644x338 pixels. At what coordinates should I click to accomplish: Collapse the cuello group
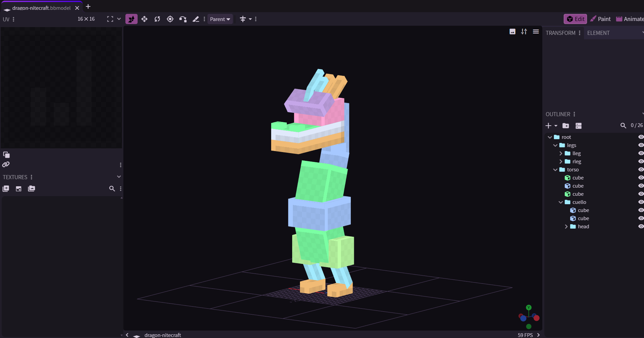[x=561, y=202]
